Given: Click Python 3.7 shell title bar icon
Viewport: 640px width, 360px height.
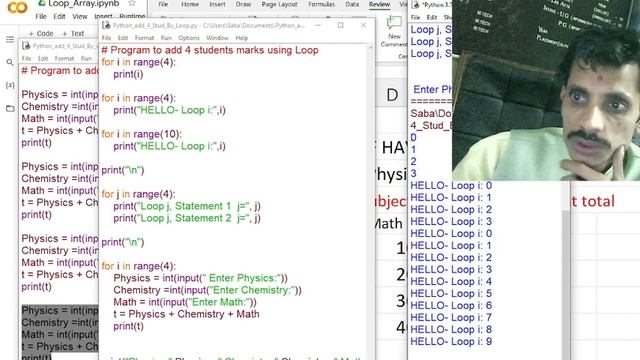Looking at the screenshot, I should 416,5.
